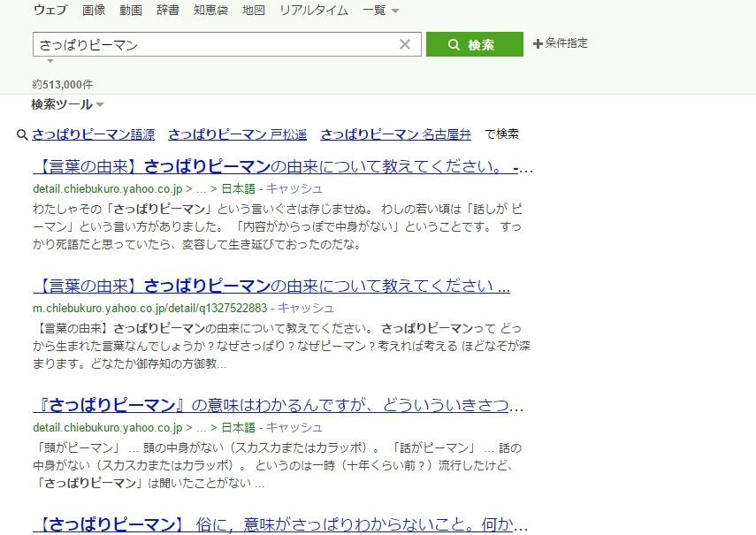
Task: Expand the 一覧 dropdown menu
Action: pos(380,10)
